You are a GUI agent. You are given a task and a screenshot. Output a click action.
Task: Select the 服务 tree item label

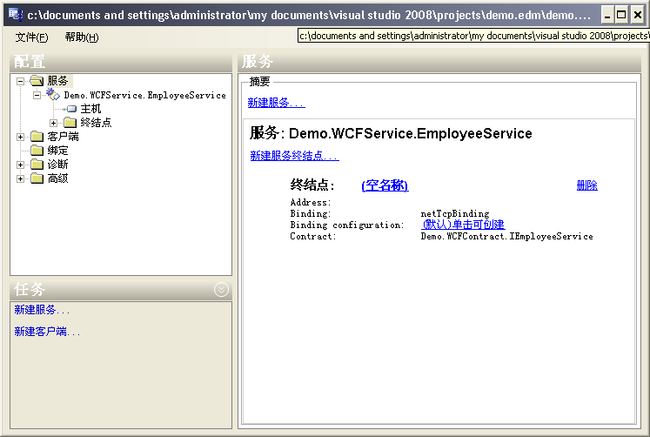(58, 80)
